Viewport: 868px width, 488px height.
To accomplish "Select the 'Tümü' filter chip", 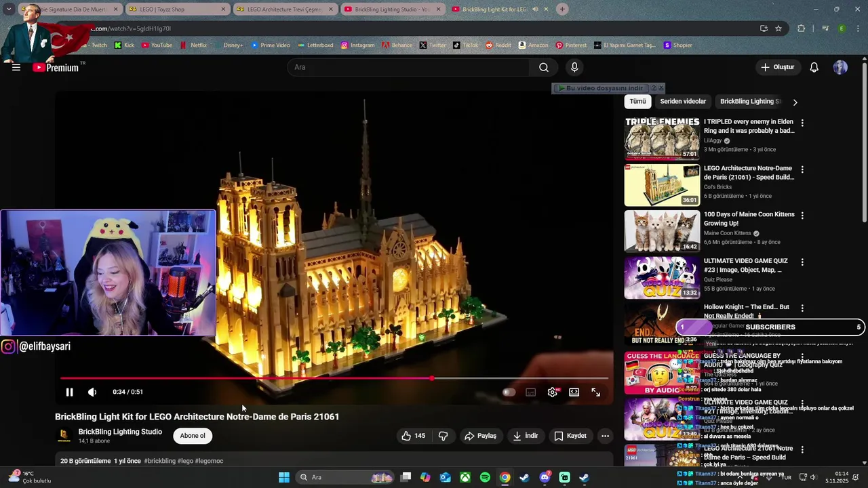I will pos(638,102).
